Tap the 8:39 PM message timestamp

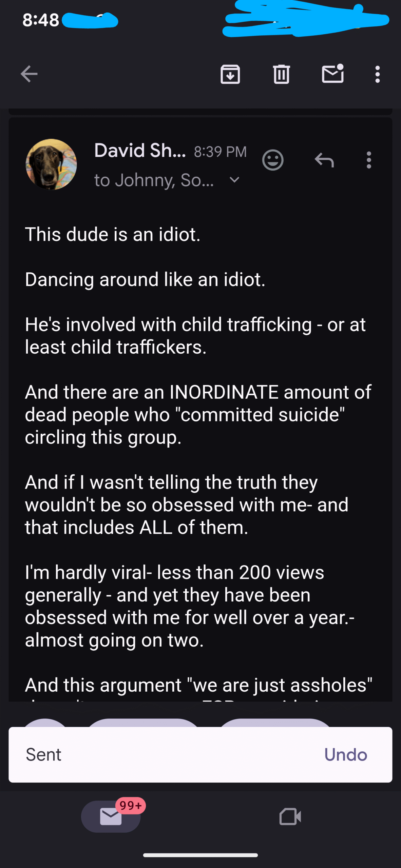220,152
